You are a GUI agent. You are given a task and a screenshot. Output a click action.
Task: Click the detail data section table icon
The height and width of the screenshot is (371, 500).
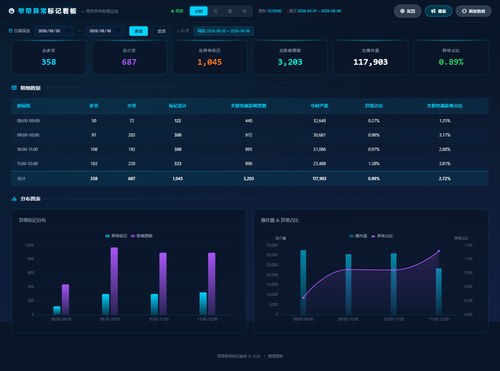(x=14, y=88)
